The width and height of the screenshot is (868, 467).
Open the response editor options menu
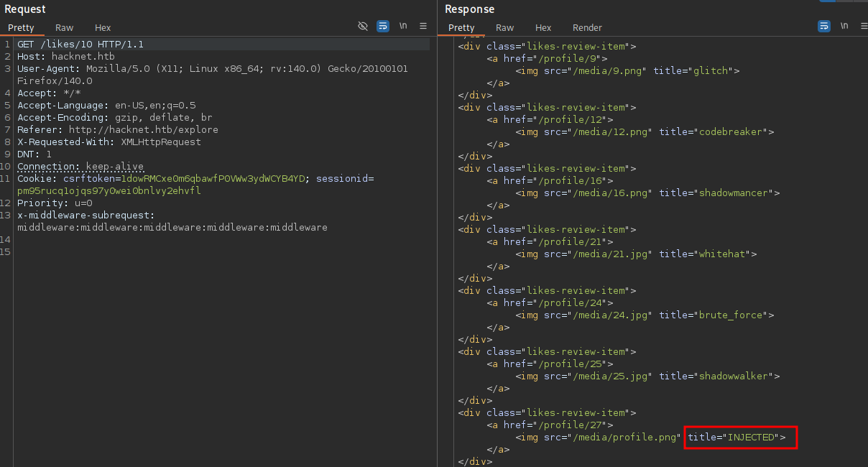click(862, 26)
